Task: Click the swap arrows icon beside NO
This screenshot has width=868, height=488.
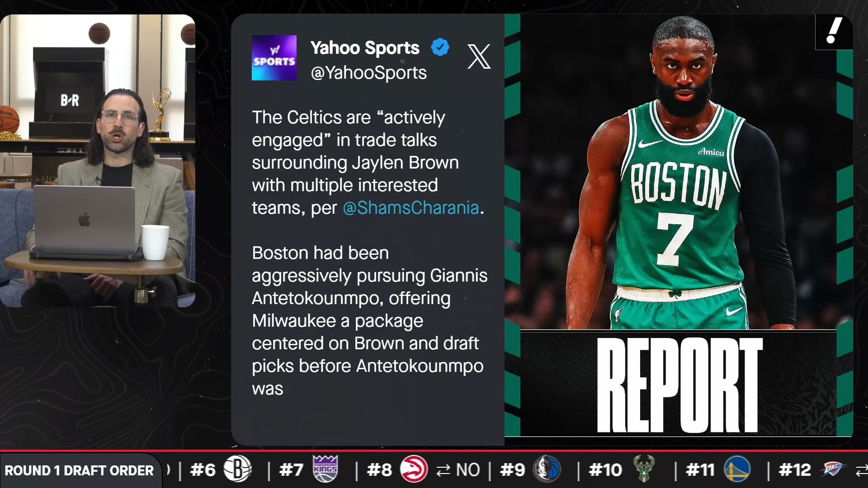Action: pos(443,470)
